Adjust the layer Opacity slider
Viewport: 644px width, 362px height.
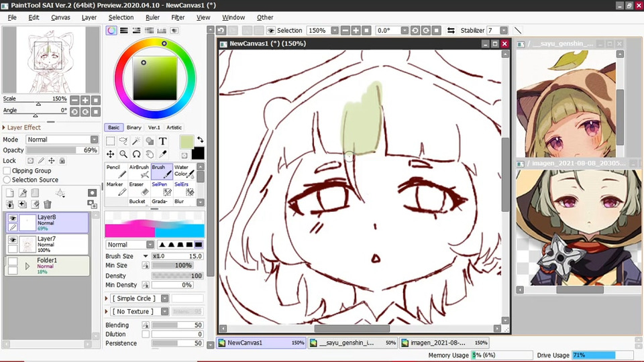(x=62, y=150)
